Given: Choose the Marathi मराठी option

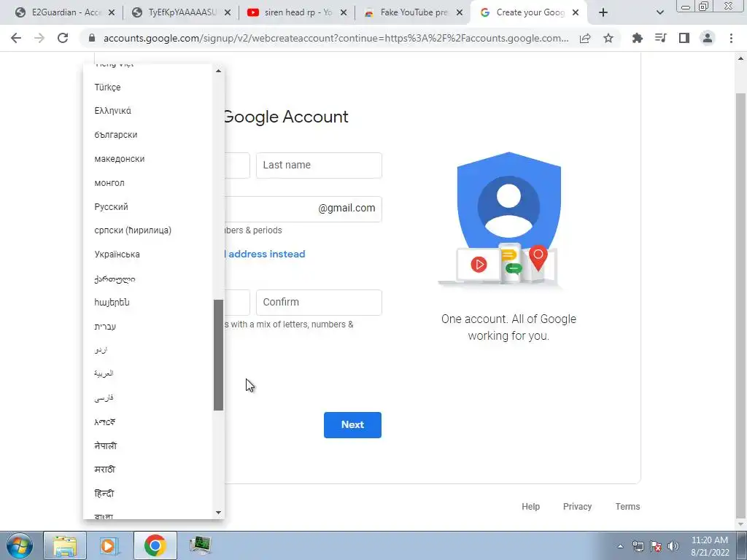Looking at the screenshot, I should (147, 470).
